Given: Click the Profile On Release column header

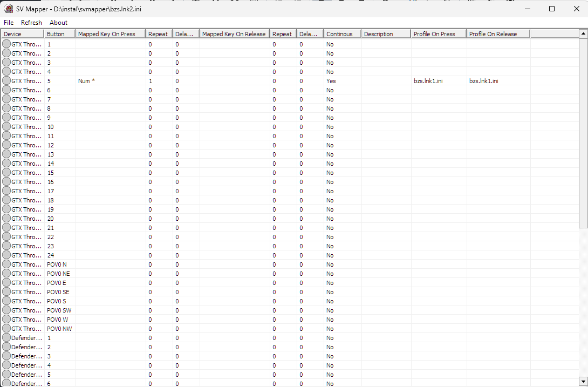Looking at the screenshot, I should click(498, 34).
